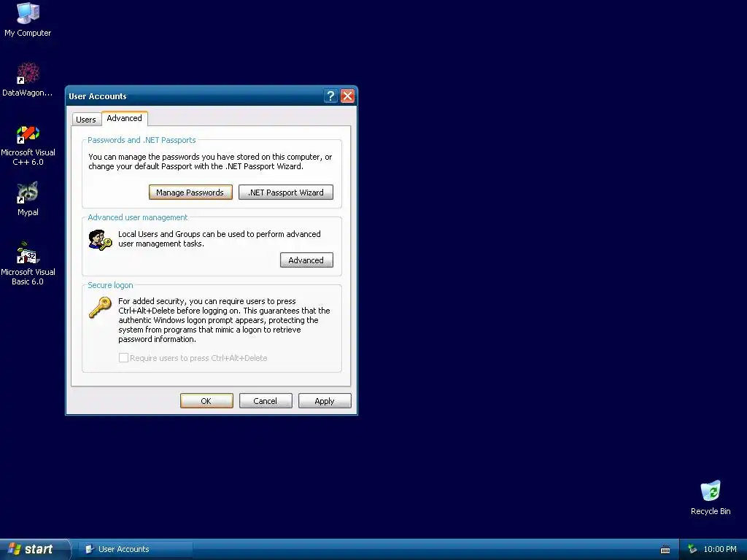
Task: Click the Local Users and Groups icon
Action: tap(100, 239)
